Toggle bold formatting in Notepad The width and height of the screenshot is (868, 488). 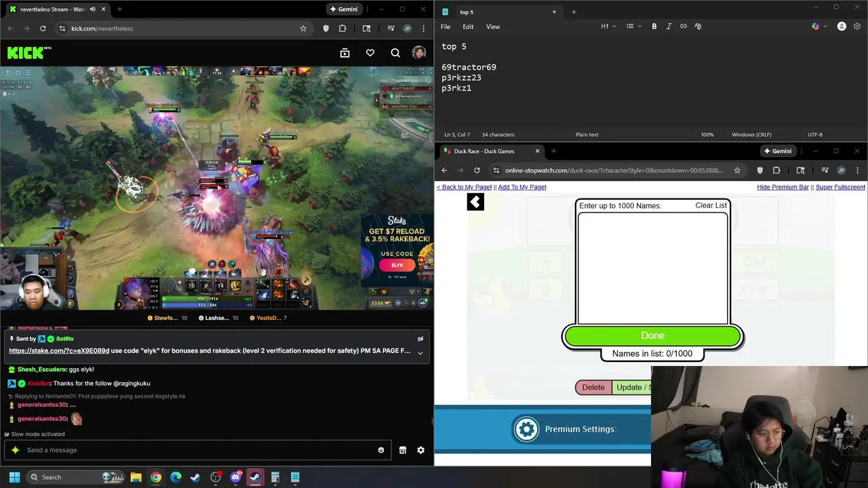tap(654, 26)
